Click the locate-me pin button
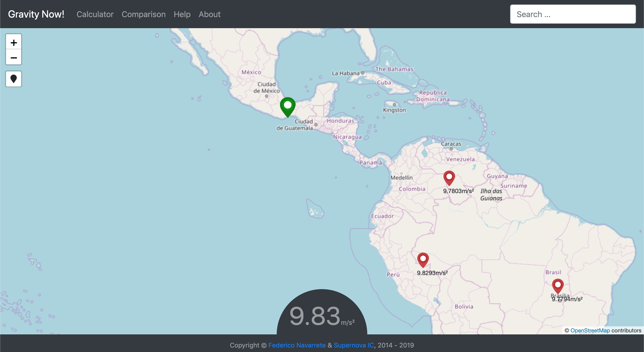 [14, 79]
